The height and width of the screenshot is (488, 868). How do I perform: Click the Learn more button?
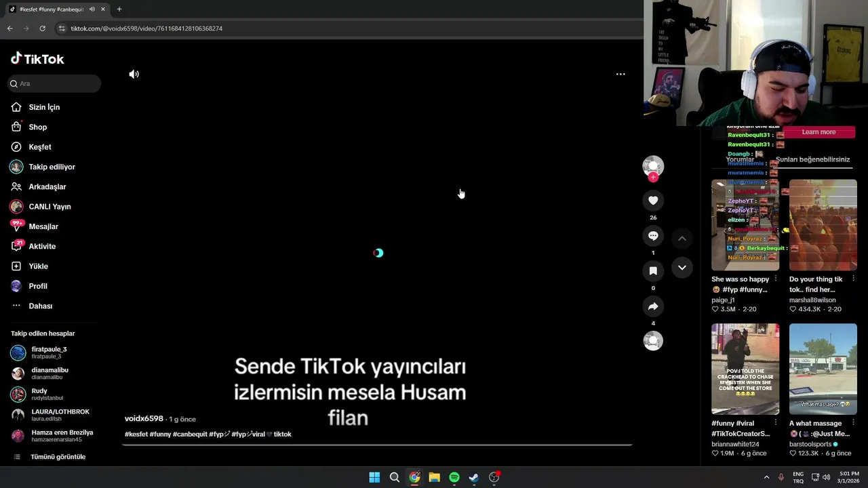point(818,132)
